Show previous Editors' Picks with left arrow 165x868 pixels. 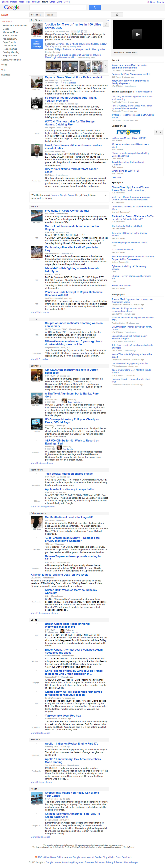coord(156,132)
